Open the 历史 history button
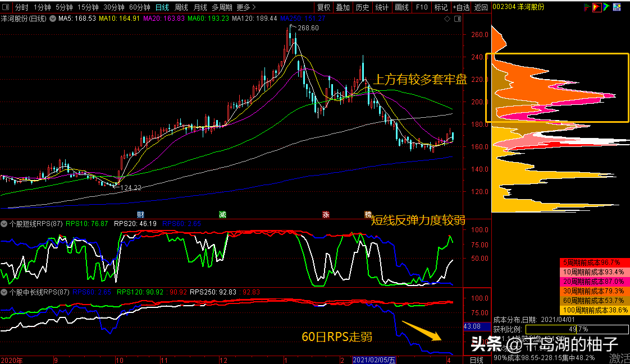The width and height of the screenshot is (630, 364). (x=362, y=7)
